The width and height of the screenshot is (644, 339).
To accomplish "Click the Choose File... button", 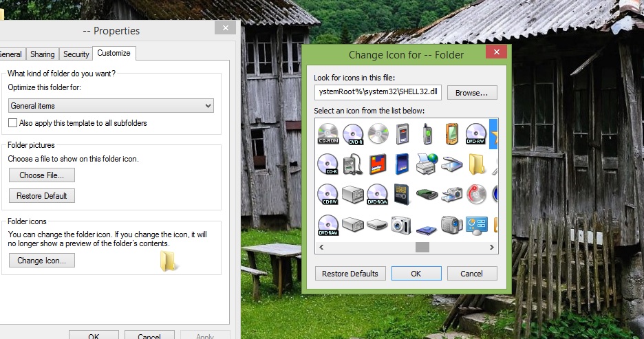I will pos(42,175).
